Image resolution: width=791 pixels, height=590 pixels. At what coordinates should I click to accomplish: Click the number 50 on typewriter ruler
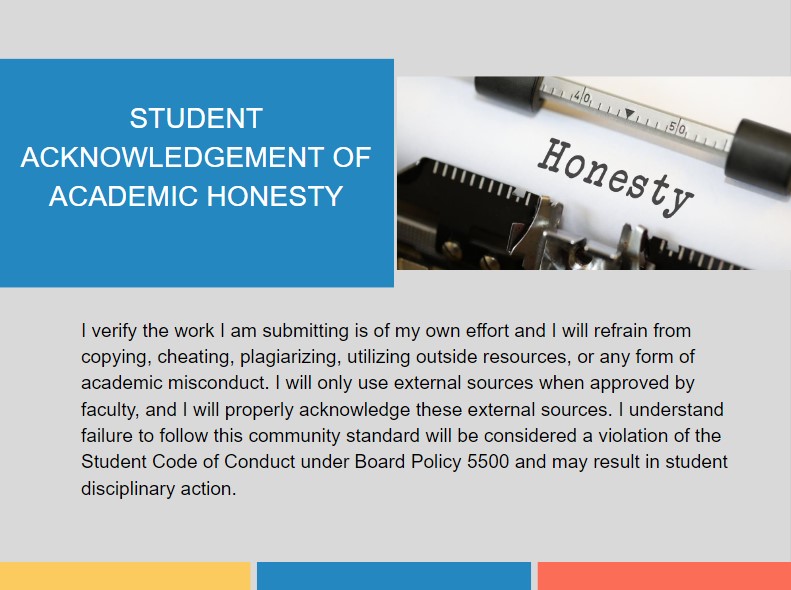click(x=677, y=128)
